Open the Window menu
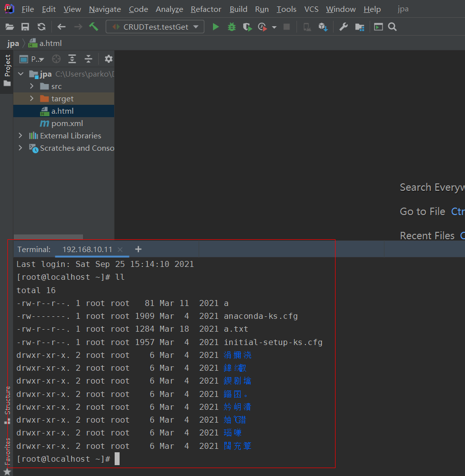Image resolution: width=465 pixels, height=476 pixels. [x=341, y=9]
